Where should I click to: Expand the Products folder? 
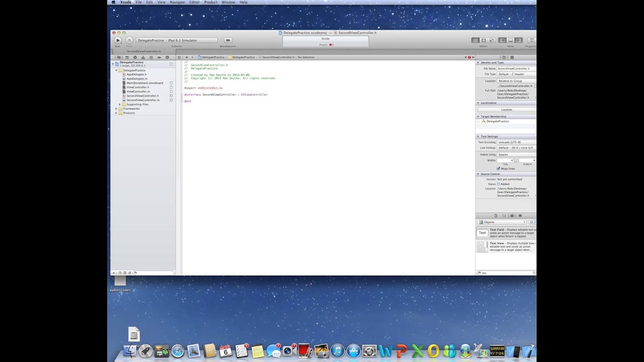coord(116,113)
